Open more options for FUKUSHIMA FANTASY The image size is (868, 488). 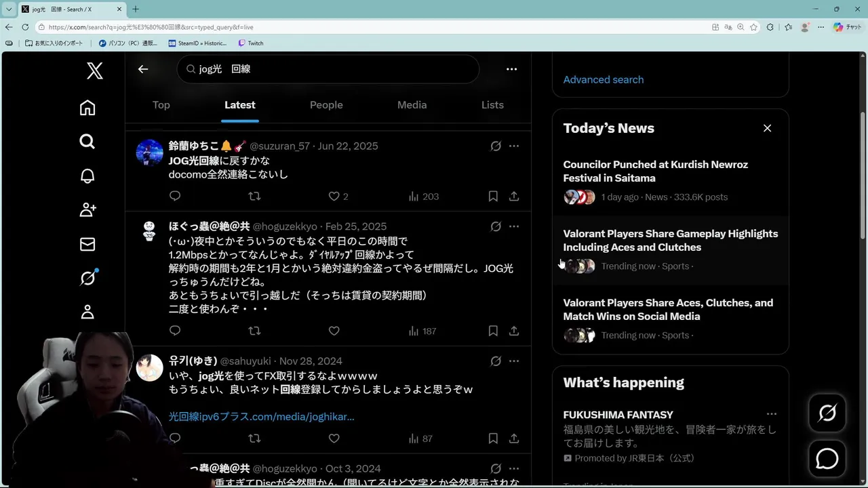[771, 414]
